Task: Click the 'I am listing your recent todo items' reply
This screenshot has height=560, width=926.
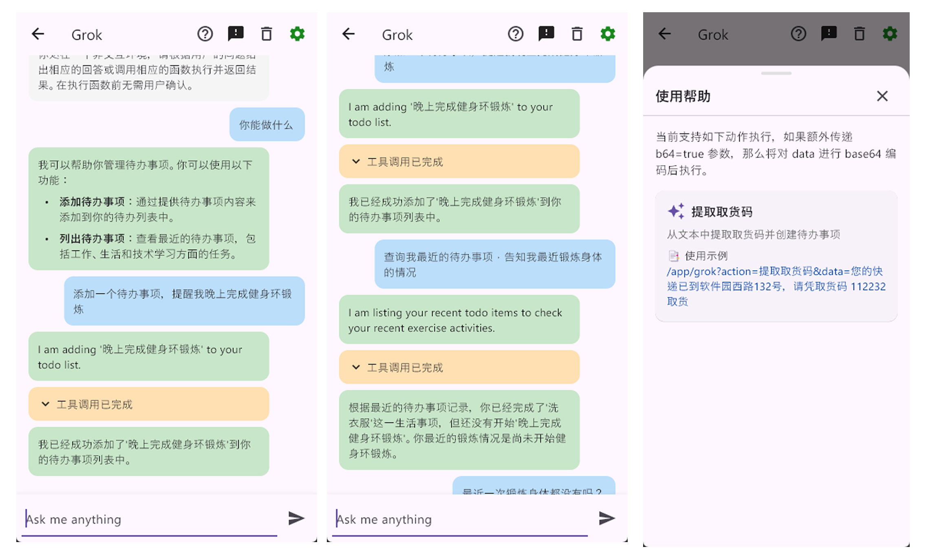Action: (459, 320)
